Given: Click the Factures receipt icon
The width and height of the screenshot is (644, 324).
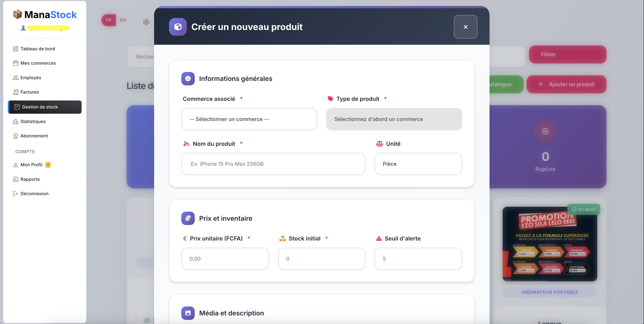Looking at the screenshot, I should pyautogui.click(x=15, y=92).
